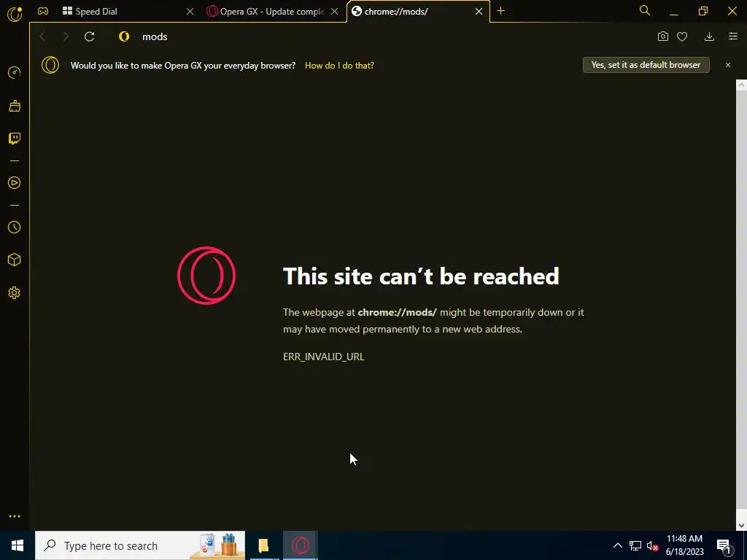747x560 pixels.
Task: Click 'How do I do that?' link
Action: [339, 65]
